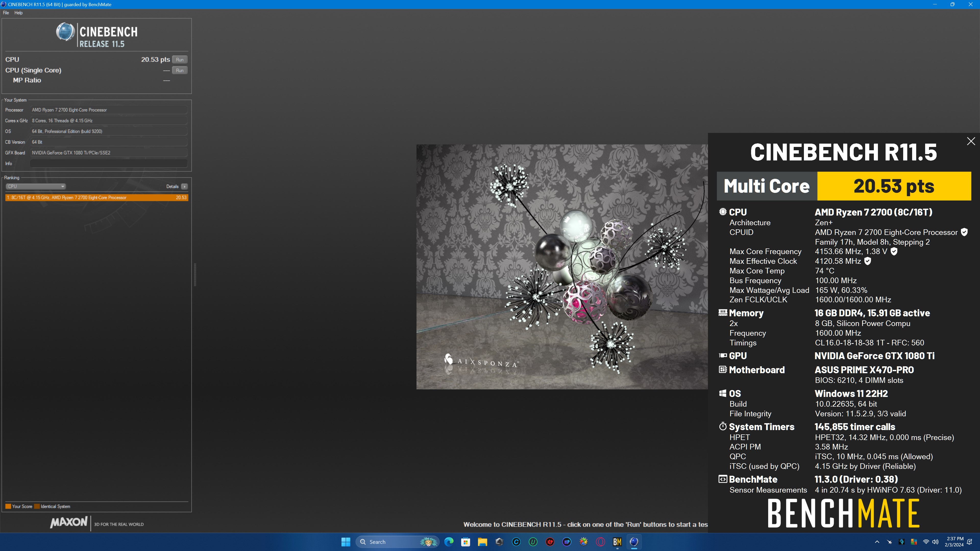Expand ranking Details arrow button
This screenshot has width=980, height=551.
point(184,186)
